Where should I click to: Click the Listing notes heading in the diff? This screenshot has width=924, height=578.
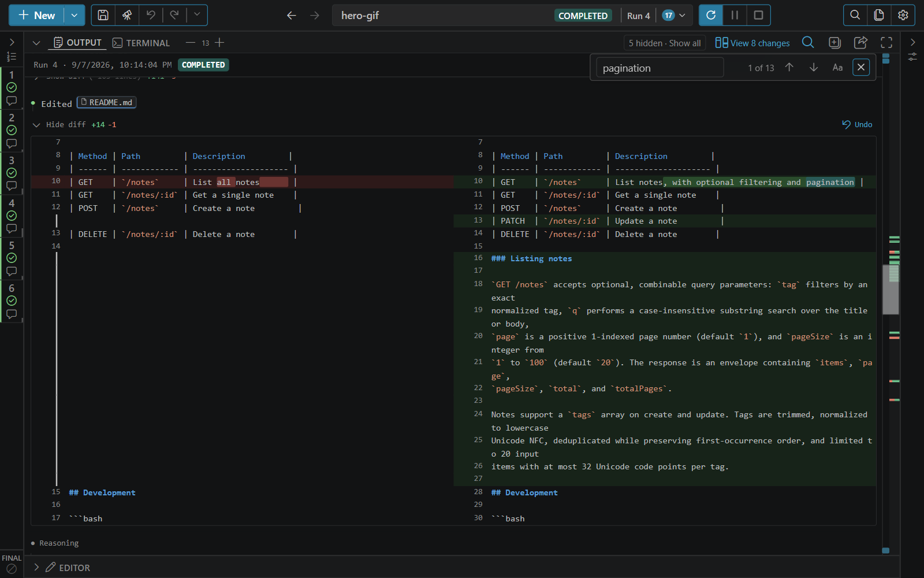[531, 258]
